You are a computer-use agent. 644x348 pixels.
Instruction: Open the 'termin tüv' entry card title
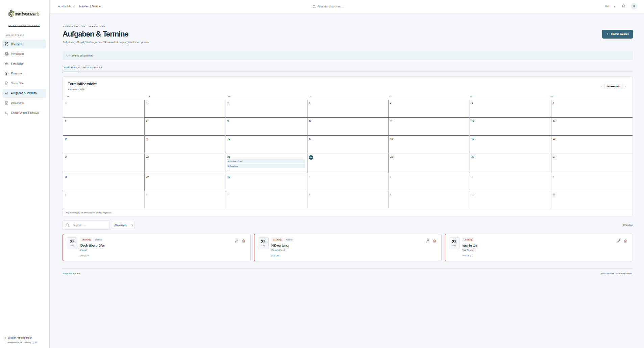[470, 246]
